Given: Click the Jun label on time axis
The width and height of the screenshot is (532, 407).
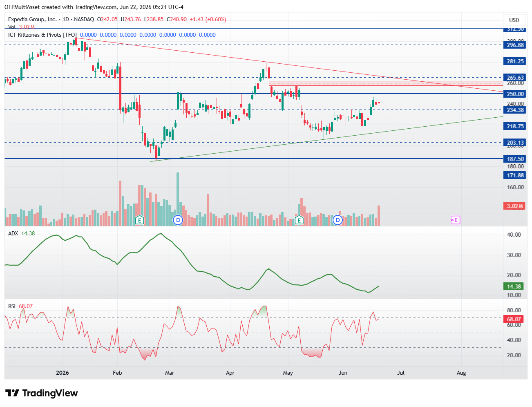Looking at the screenshot, I should (343, 373).
